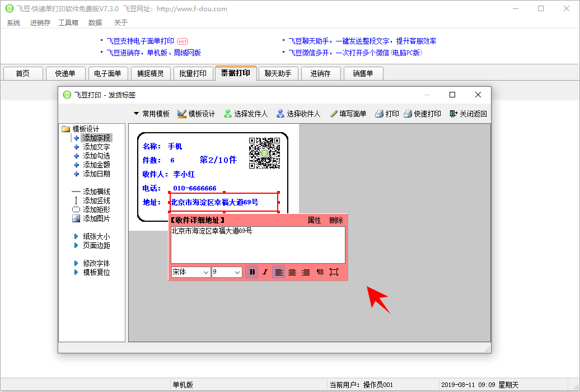Open the 常用模板 dropdown in toolbar

(151, 114)
